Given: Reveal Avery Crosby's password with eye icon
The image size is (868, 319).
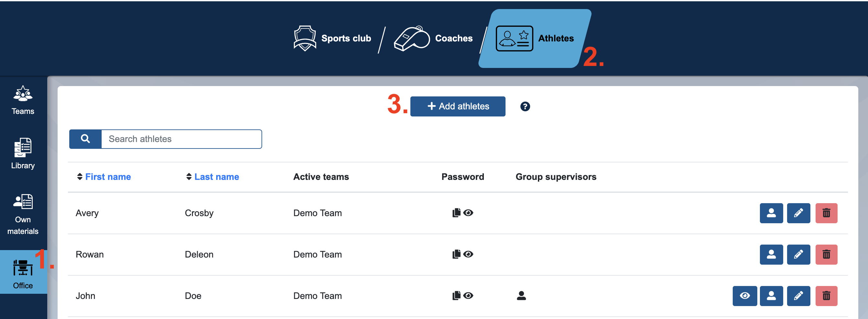Looking at the screenshot, I should [468, 213].
